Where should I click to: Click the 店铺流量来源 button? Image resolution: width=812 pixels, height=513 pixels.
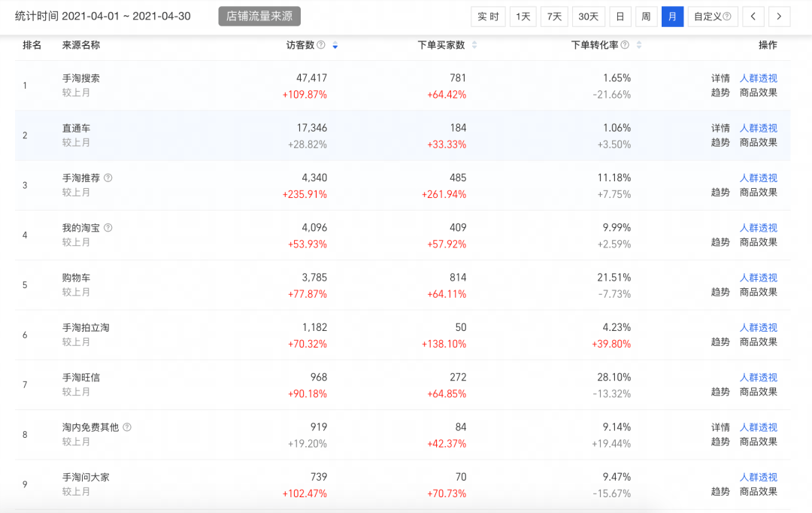coord(259,16)
